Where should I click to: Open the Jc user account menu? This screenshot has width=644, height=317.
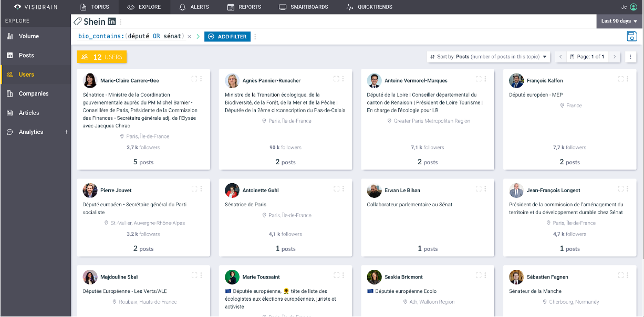tap(629, 7)
